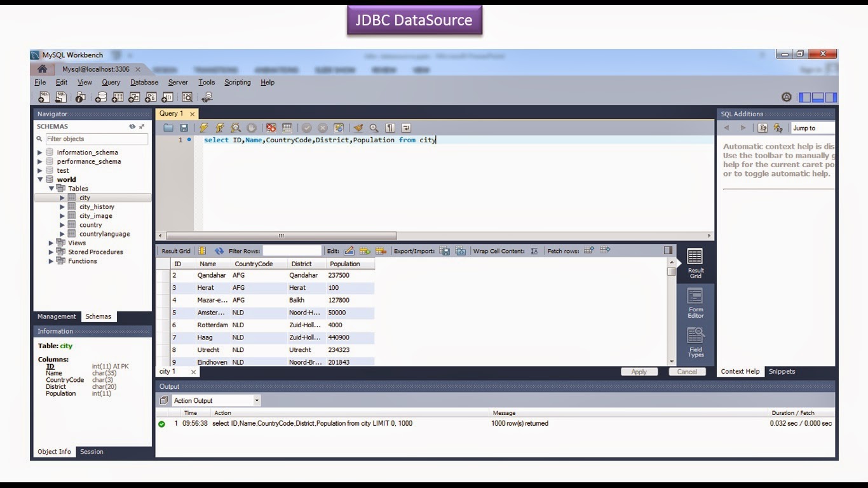Stop the running query with the red stop icon
This screenshot has width=868, height=488.
click(271, 126)
